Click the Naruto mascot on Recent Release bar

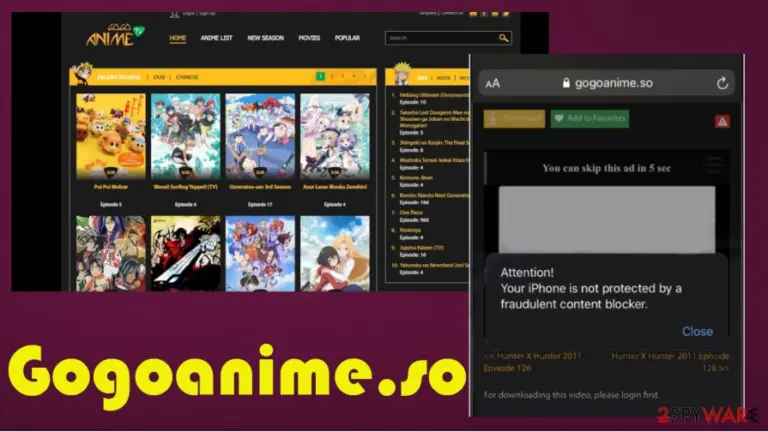pyautogui.click(x=82, y=73)
